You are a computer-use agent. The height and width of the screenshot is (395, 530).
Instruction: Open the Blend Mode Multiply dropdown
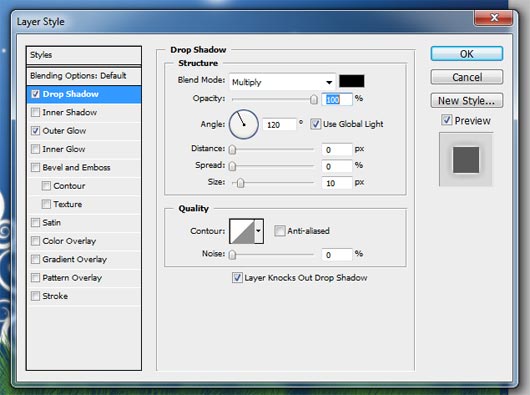(282, 82)
